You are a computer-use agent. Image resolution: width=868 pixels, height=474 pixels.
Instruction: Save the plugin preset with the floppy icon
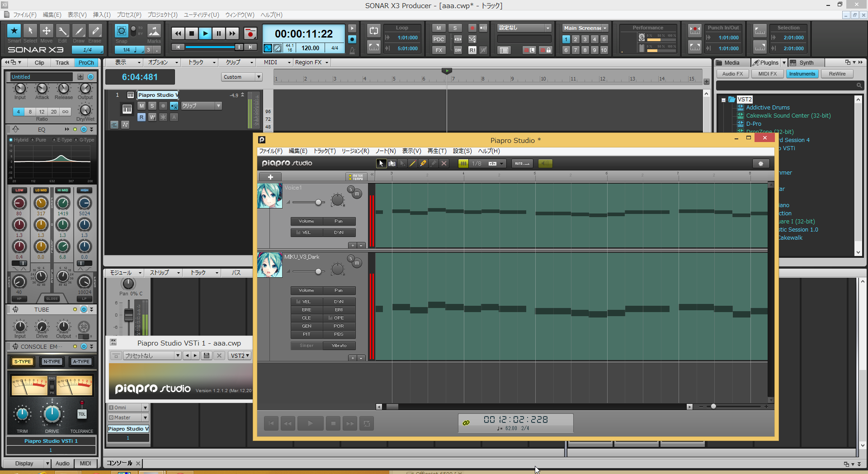pyautogui.click(x=207, y=355)
